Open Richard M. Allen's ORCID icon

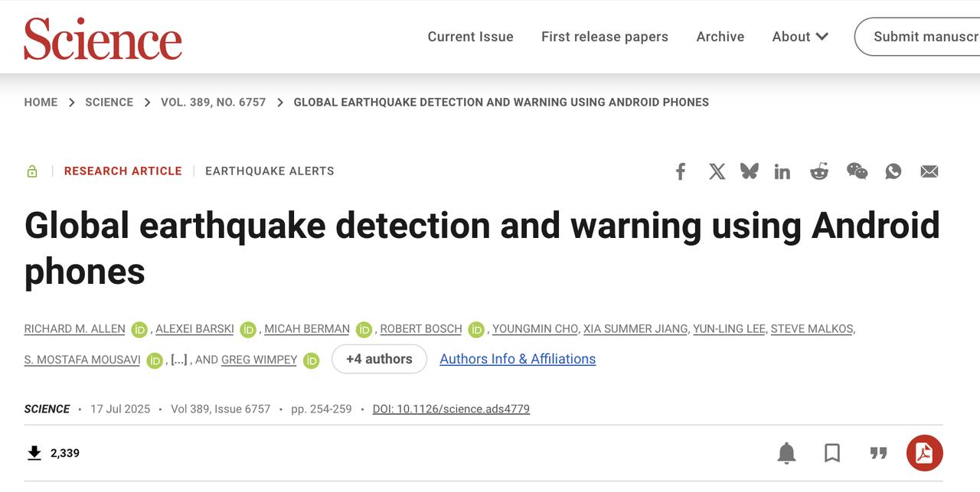(x=139, y=330)
